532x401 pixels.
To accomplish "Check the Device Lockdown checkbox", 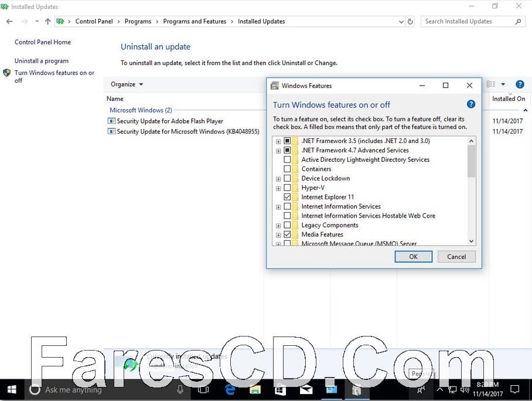I will (x=287, y=178).
